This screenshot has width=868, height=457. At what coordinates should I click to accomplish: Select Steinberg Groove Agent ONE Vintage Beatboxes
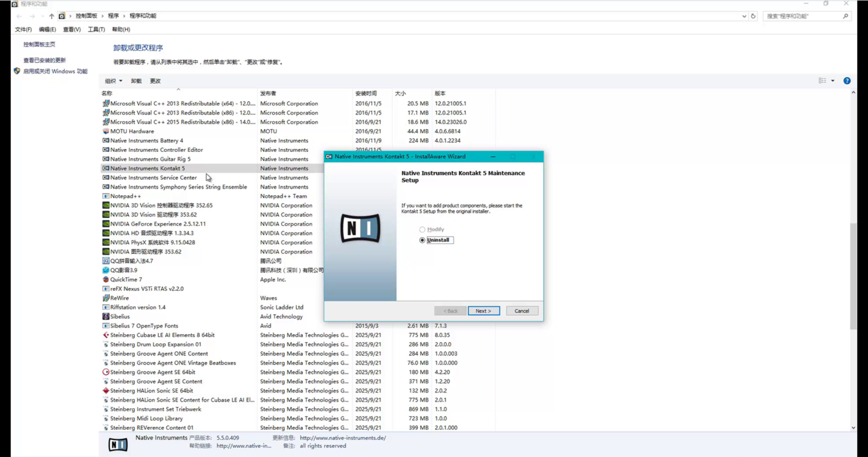(x=298, y=363)
